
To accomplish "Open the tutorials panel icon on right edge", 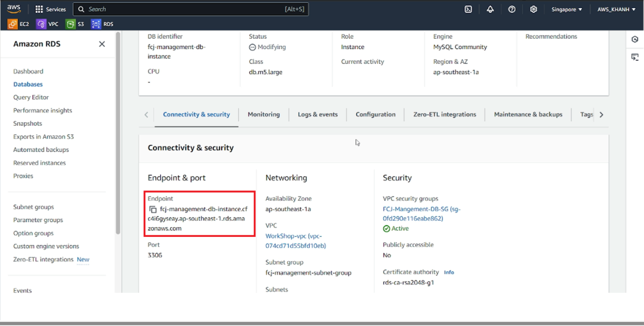I will tap(635, 57).
